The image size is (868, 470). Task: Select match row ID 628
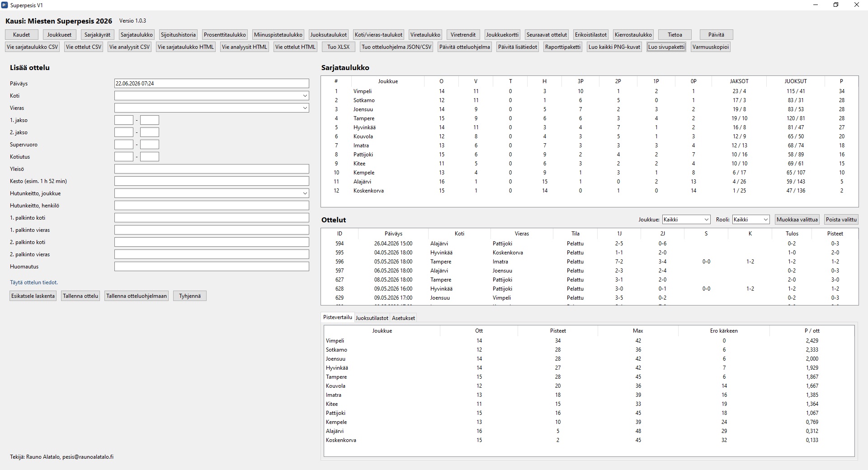pyautogui.click(x=590, y=289)
